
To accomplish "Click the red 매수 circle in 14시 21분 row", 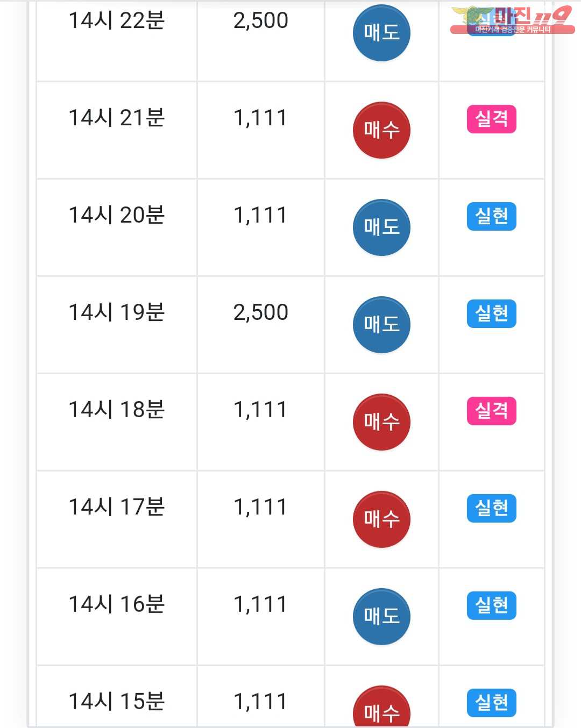I will (381, 130).
